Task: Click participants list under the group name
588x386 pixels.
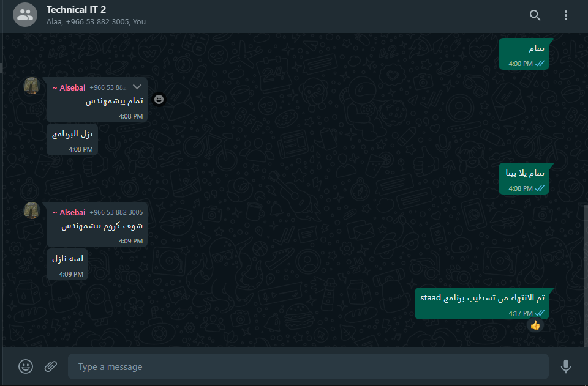Action: tap(96, 21)
